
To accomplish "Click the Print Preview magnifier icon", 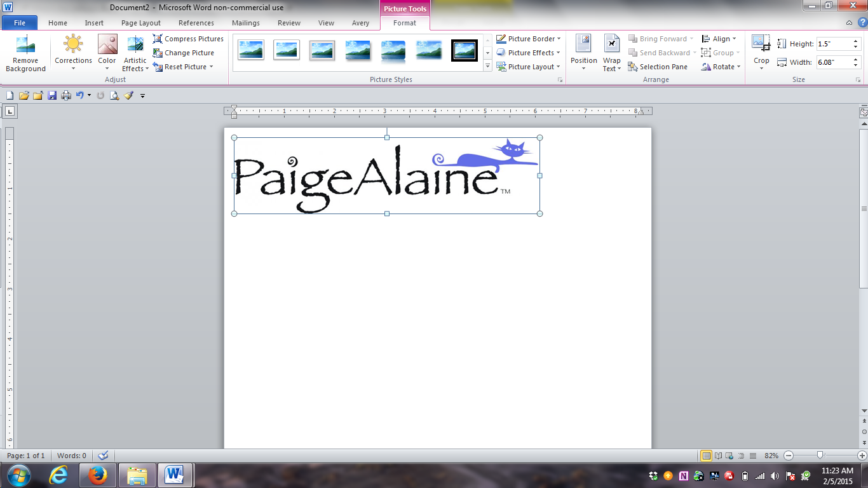I will tap(114, 95).
